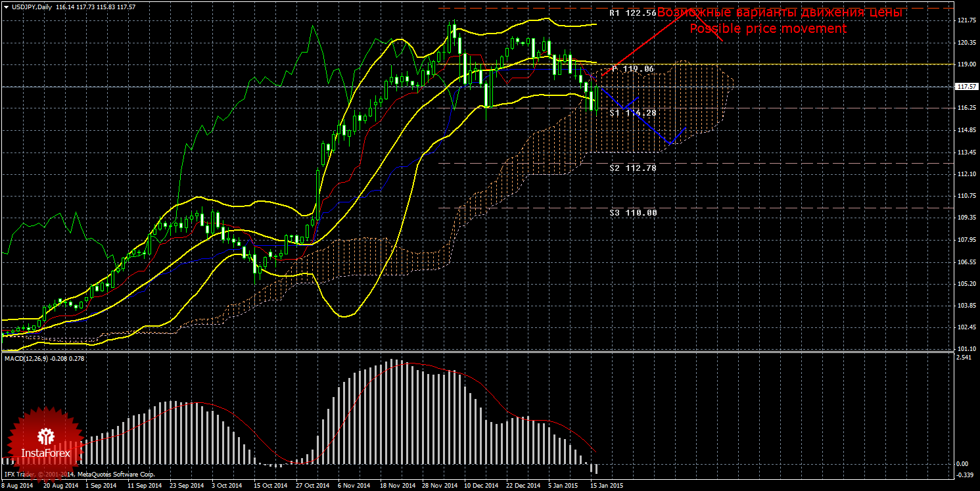The height and width of the screenshot is (491, 980).
Task: Click the 15 Jan 2015 date label
Action: tap(608, 486)
